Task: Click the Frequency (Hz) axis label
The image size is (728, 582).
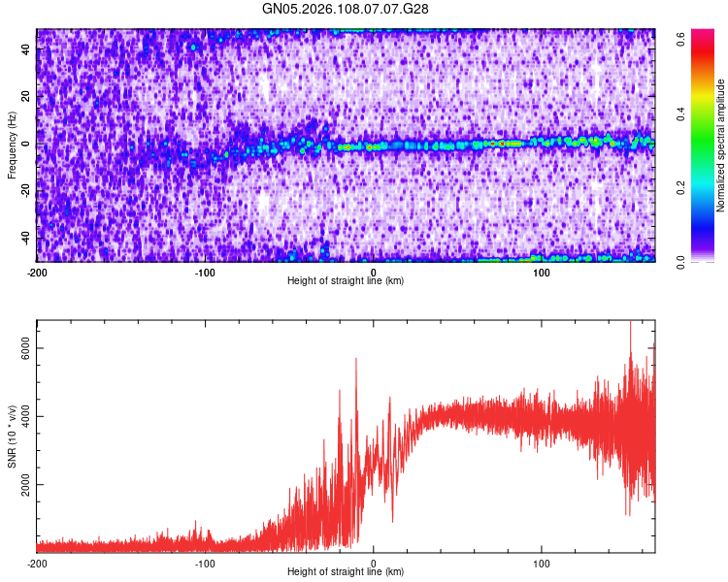Action: coord(12,145)
